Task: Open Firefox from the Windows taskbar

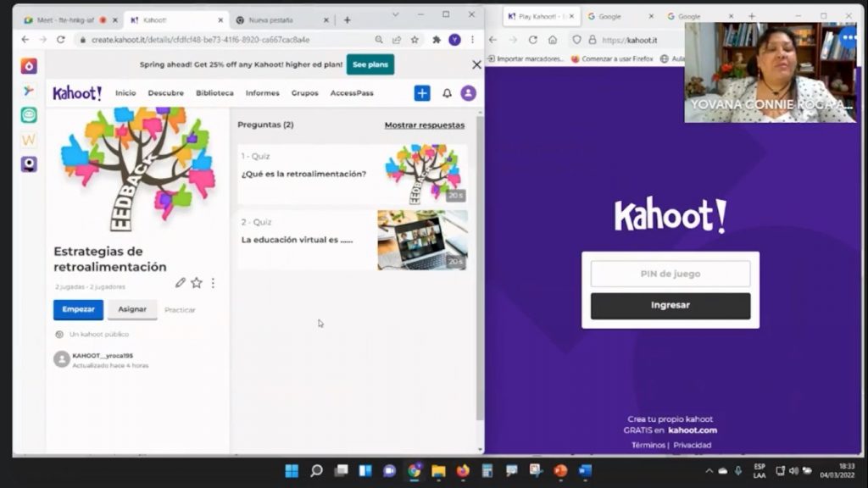Action: [463, 470]
